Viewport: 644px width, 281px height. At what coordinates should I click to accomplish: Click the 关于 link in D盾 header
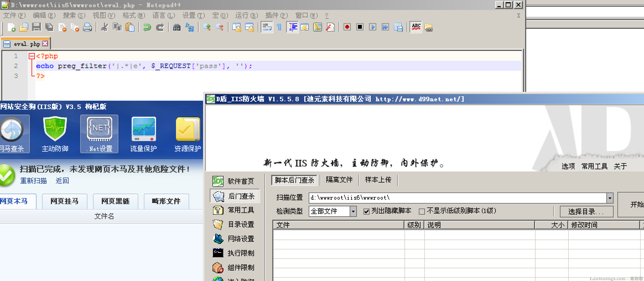[620, 166]
